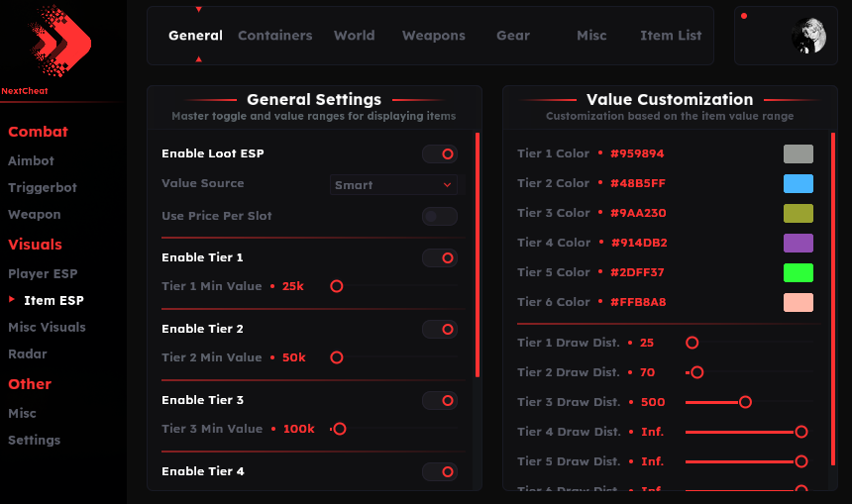Image resolution: width=852 pixels, height=504 pixels.
Task: Disable the Enable Tier 2 toggle
Action: [440, 329]
